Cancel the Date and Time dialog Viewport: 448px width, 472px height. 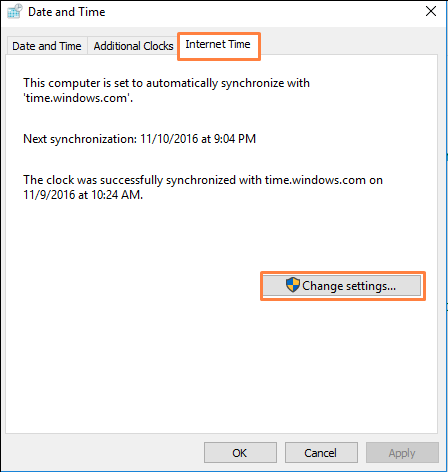click(x=321, y=453)
